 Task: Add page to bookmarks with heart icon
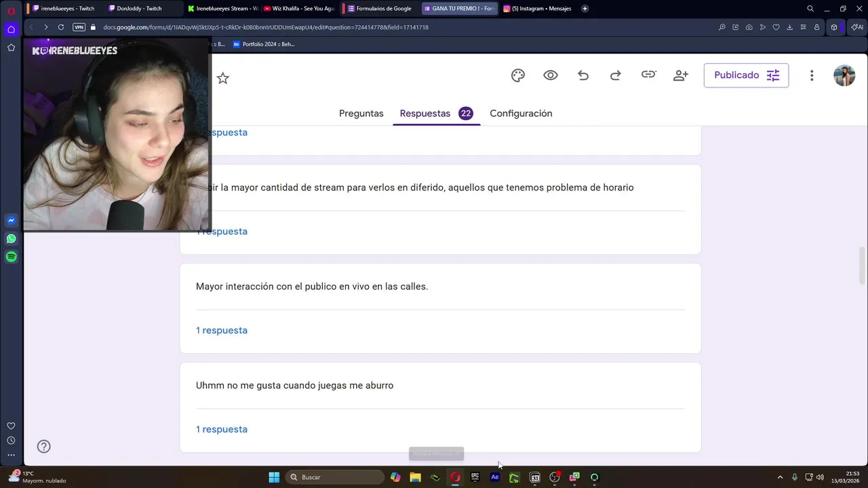pos(776,27)
